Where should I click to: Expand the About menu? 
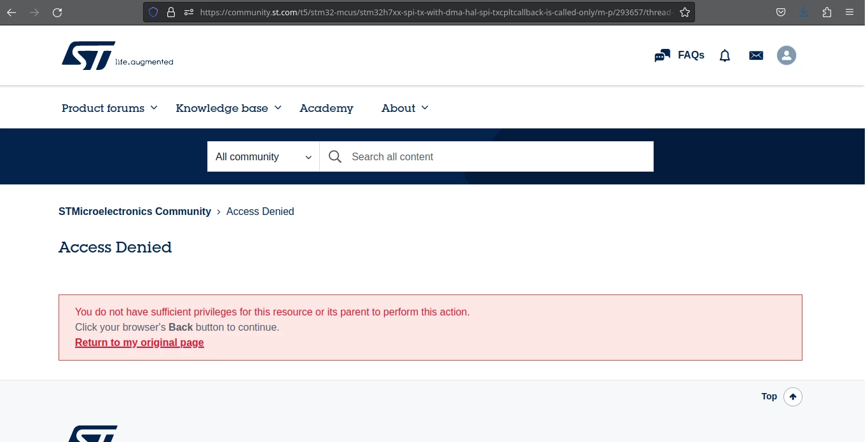tap(404, 108)
